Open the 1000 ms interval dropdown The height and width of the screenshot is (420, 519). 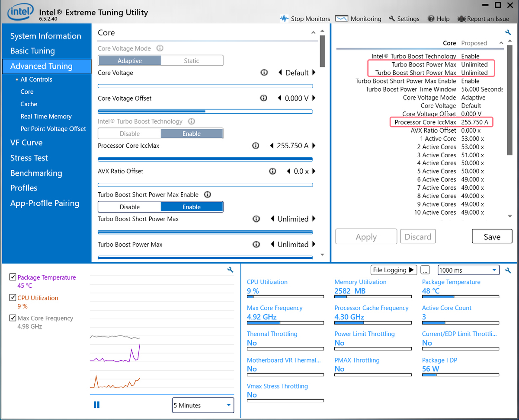point(469,270)
